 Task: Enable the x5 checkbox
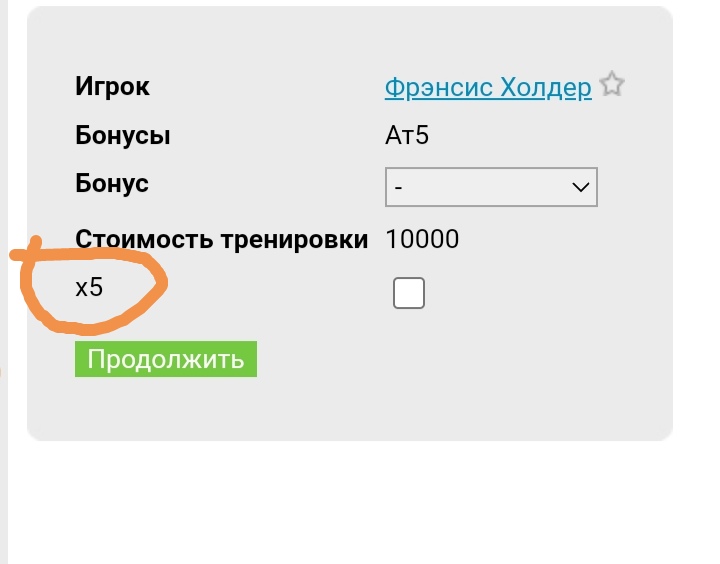tap(409, 293)
